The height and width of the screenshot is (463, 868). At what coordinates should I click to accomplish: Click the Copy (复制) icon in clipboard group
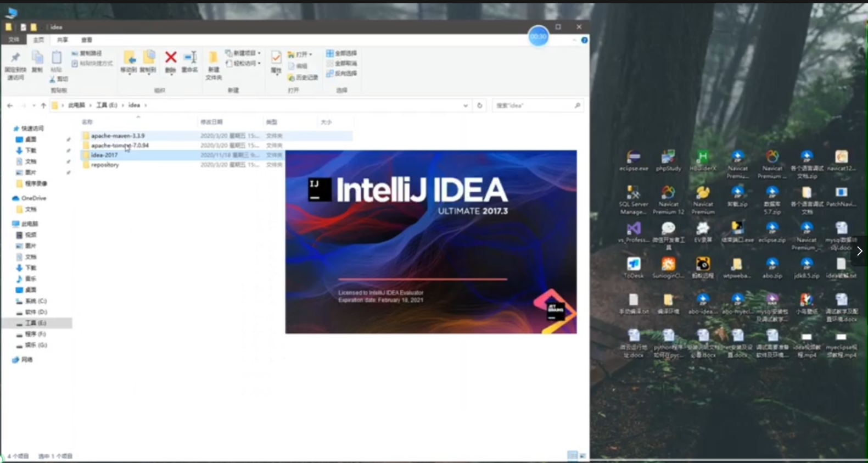[37, 58]
